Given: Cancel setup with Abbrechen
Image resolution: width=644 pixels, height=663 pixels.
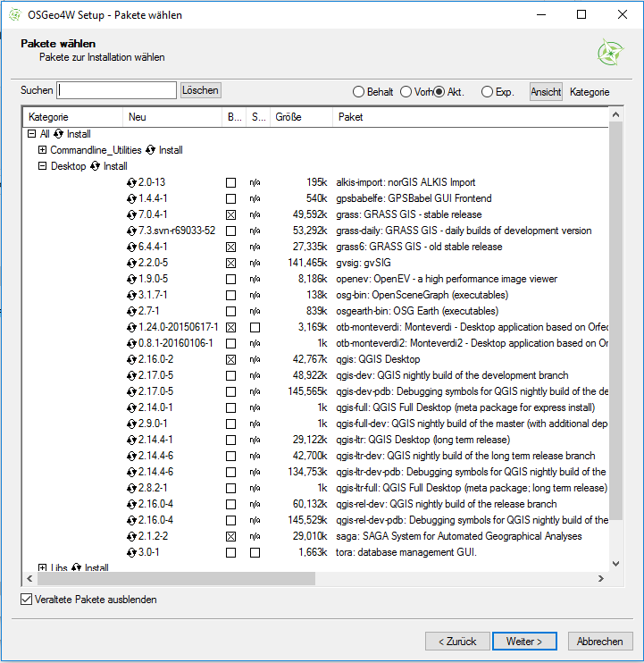Looking at the screenshot, I should pyautogui.click(x=600, y=642).
